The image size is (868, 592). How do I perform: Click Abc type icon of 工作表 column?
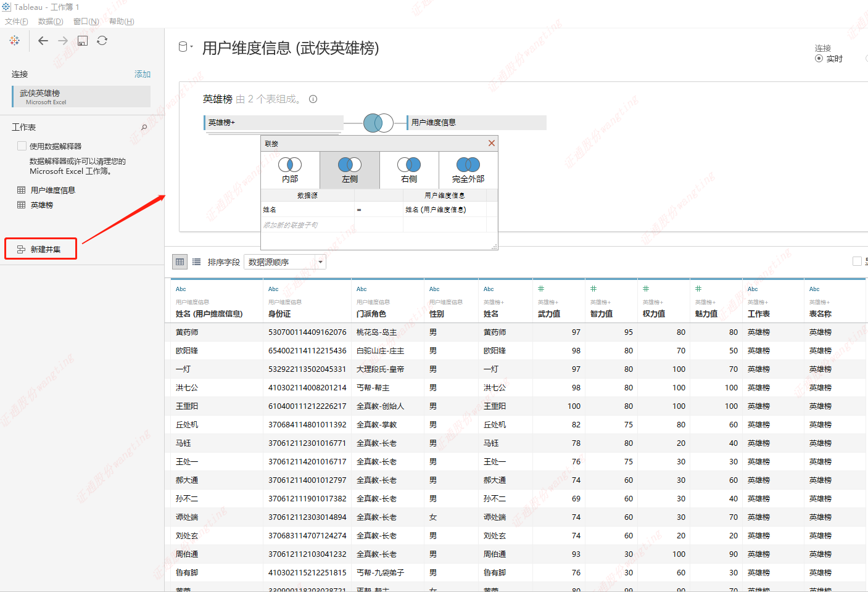753,289
